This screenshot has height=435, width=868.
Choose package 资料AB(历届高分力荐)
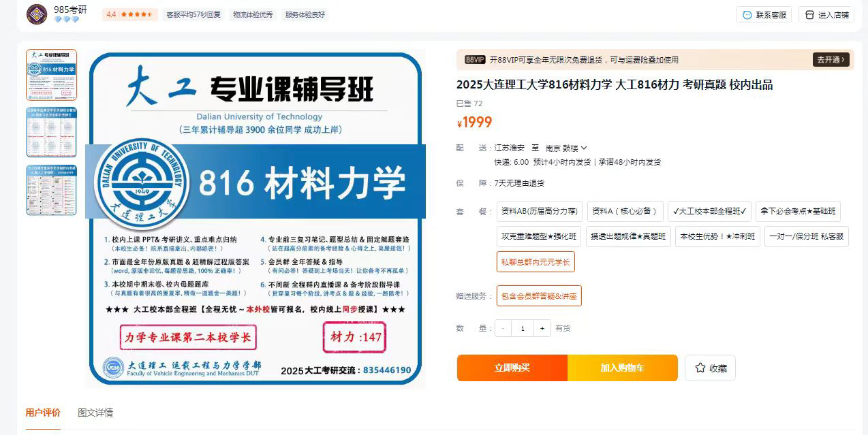coord(539,211)
